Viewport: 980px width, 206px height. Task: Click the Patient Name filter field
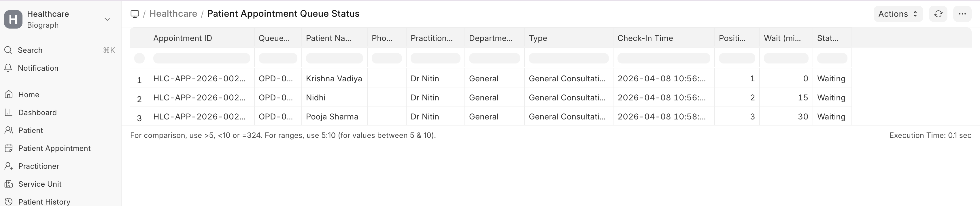point(334,58)
